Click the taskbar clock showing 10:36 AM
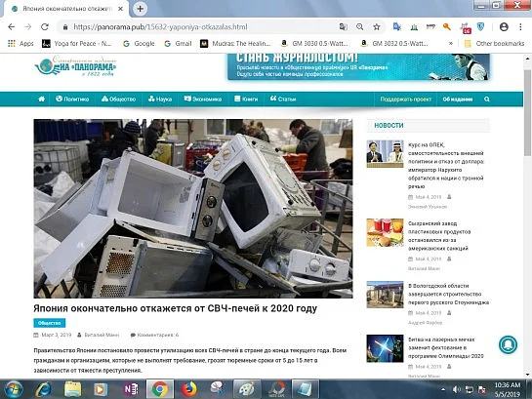 pyautogui.click(x=508, y=389)
